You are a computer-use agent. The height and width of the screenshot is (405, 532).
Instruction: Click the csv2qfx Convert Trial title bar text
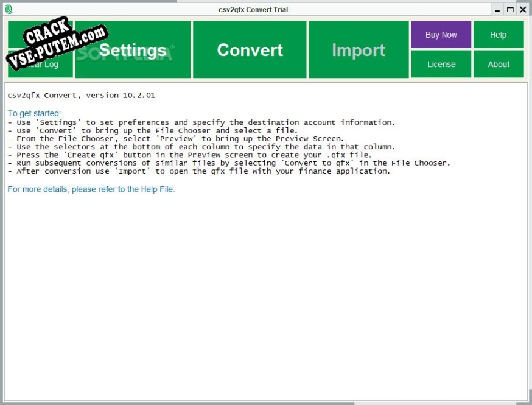coord(253,10)
